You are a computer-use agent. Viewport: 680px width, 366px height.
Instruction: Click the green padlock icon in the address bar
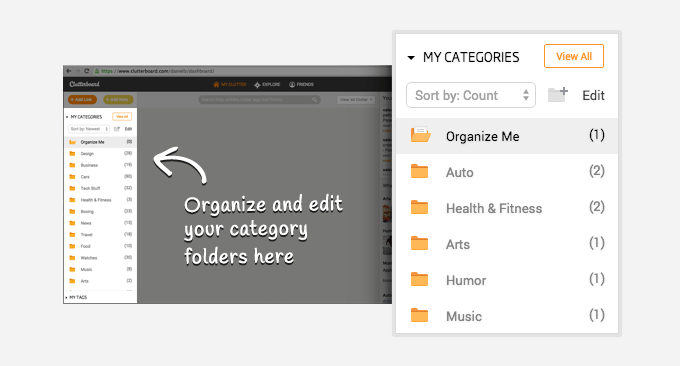tap(97, 71)
